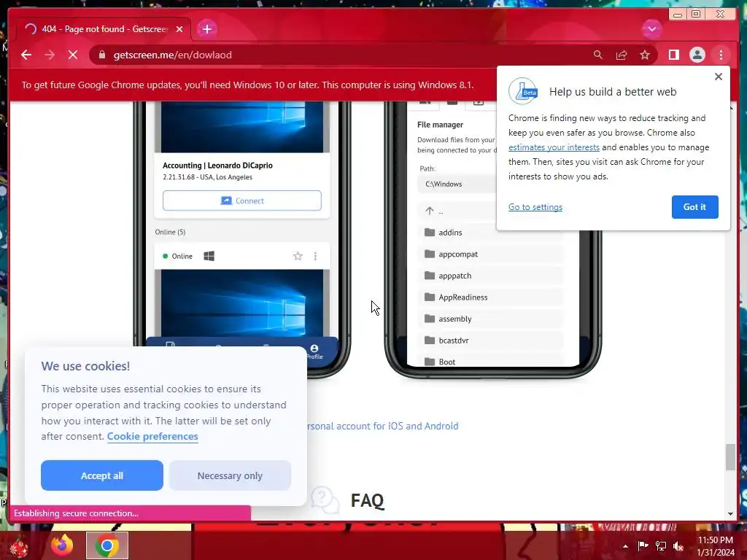Image resolution: width=747 pixels, height=560 pixels.
Task: Click the page vertical scrollbar thumb
Action: 730,457
